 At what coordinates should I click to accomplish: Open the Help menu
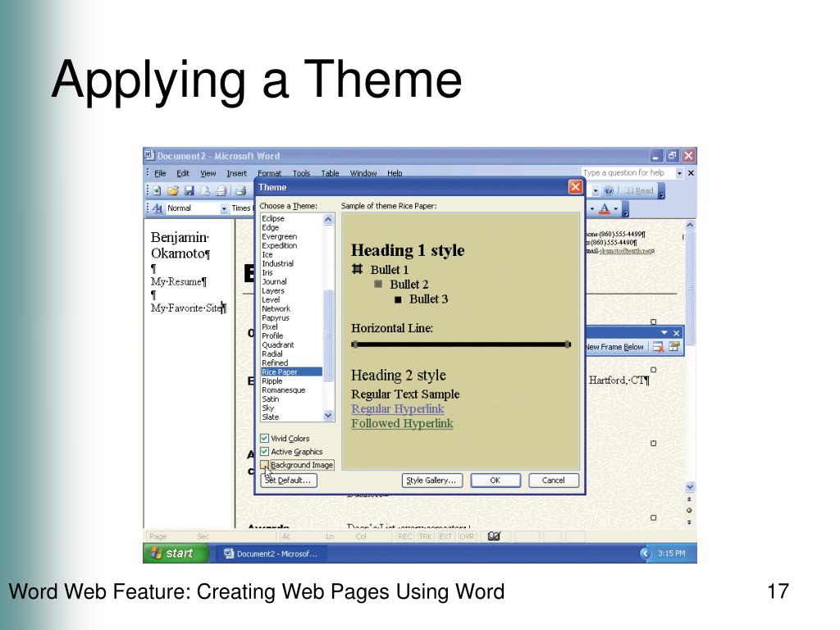click(395, 173)
